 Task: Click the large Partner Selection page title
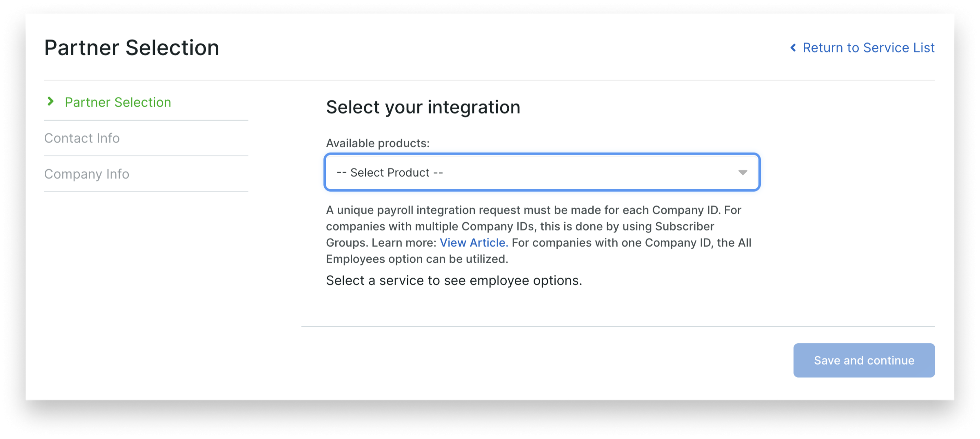[132, 48]
